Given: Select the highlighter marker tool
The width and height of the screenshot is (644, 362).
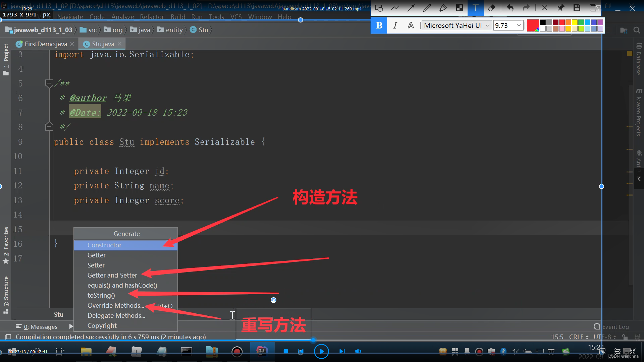Looking at the screenshot, I should pyautogui.click(x=443, y=8).
